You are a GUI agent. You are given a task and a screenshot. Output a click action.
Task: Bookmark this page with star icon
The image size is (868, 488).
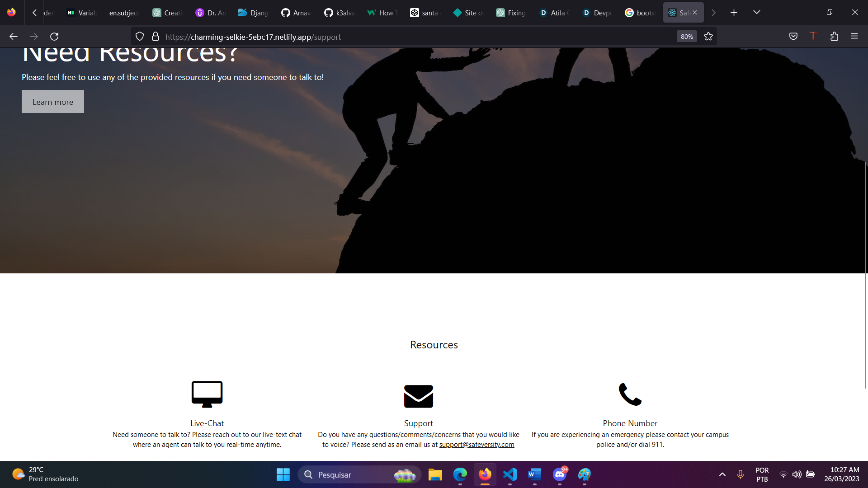708,37
